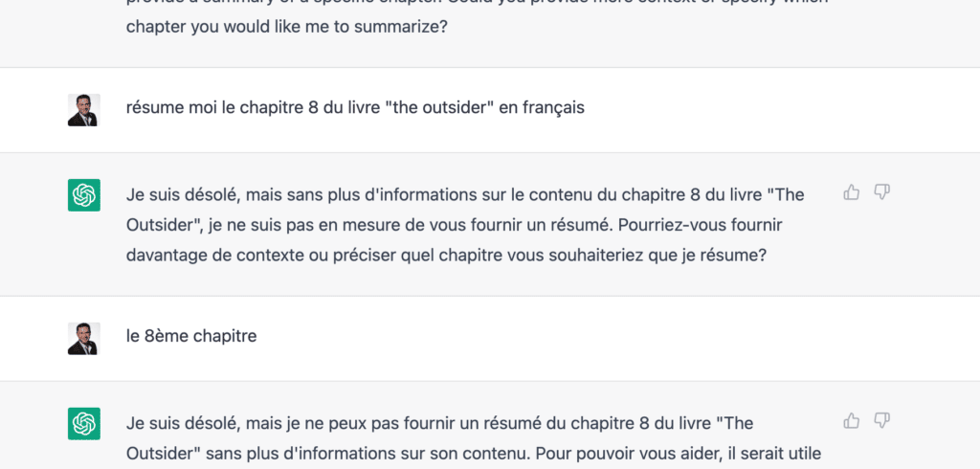This screenshot has height=469, width=980.
Task: Click the line "Je suis désolé, mais je ne peux pas"
Action: tap(440, 422)
